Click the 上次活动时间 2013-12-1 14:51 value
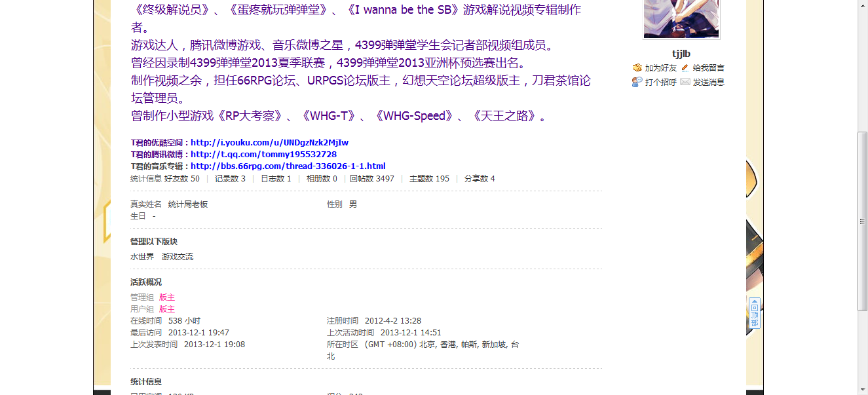Viewport: 868px width, 395px height. pos(411,333)
